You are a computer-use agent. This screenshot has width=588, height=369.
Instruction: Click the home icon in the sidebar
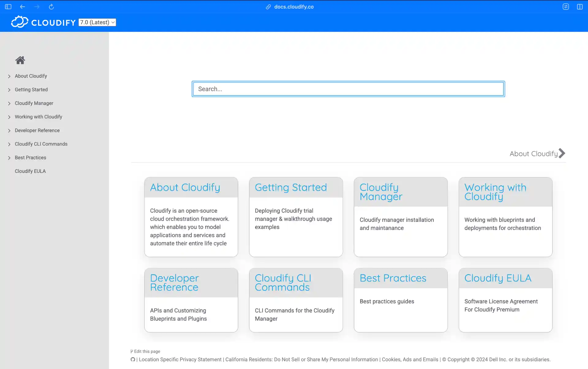[20, 60]
